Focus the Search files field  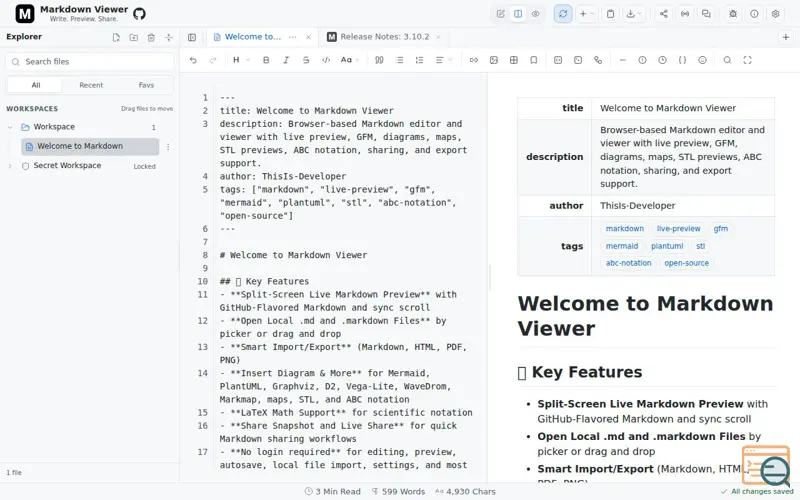click(x=90, y=62)
